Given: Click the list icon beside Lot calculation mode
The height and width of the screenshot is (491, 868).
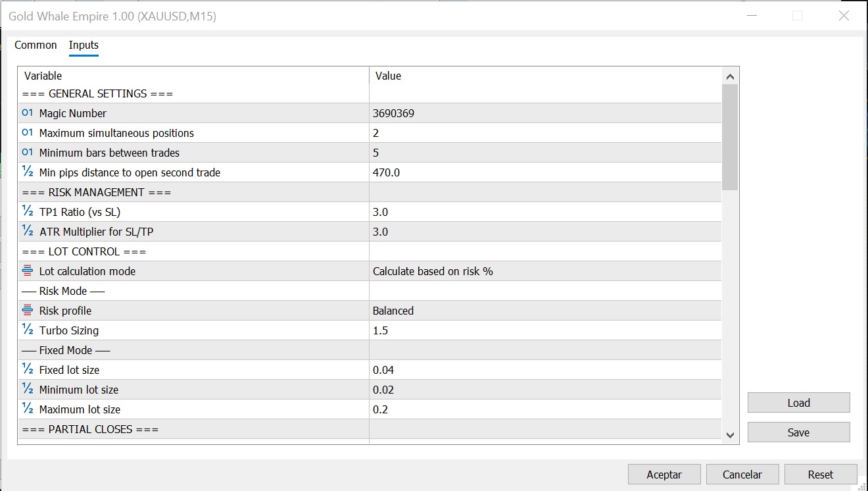Looking at the screenshot, I should (x=26, y=271).
